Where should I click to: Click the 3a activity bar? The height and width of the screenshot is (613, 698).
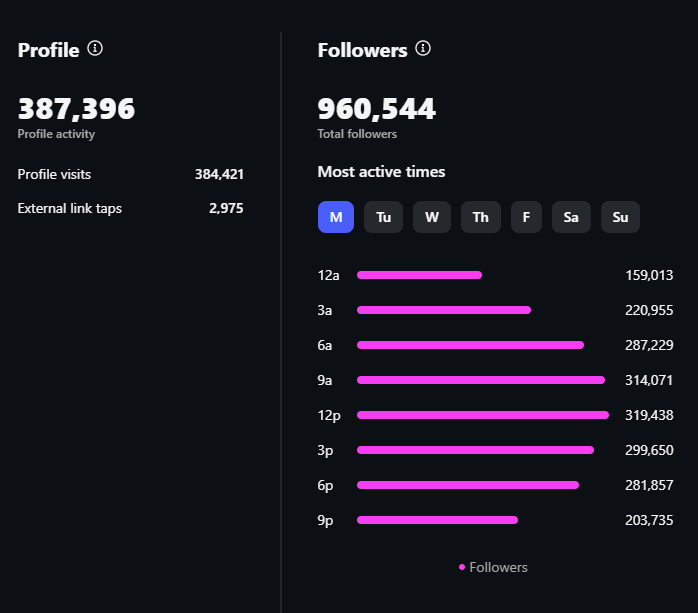click(444, 310)
